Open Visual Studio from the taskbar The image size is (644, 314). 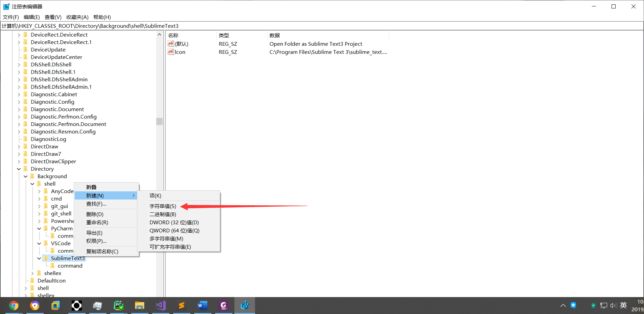(x=161, y=306)
